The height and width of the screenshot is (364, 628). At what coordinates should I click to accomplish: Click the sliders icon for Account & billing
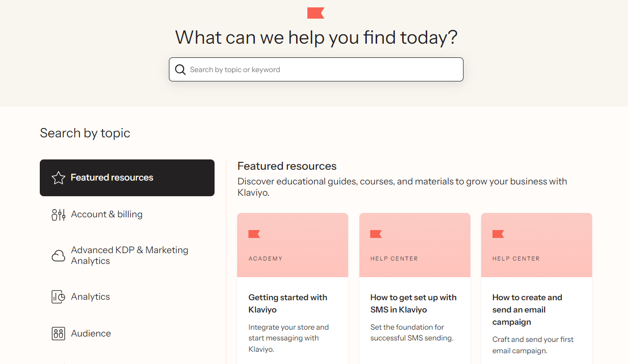coord(58,214)
